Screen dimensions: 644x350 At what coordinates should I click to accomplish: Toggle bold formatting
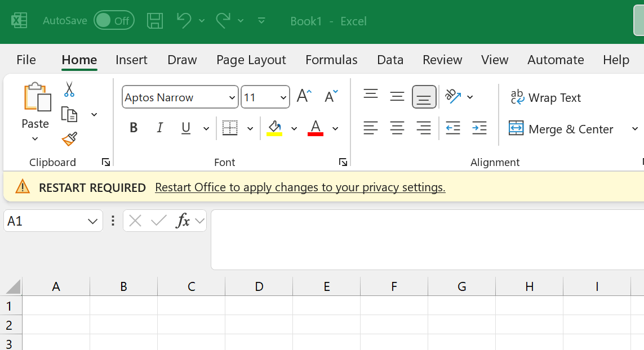[x=134, y=128]
